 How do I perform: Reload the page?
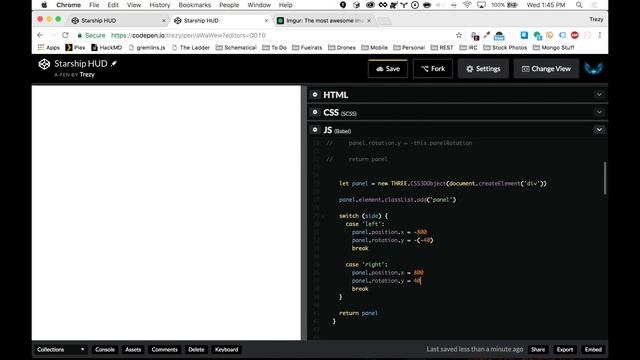[65, 35]
